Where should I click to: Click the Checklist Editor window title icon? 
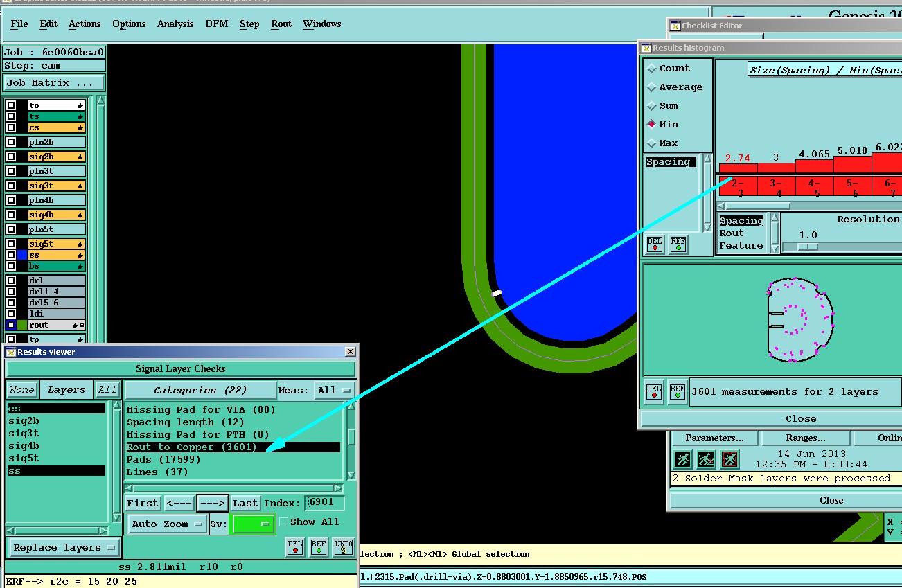click(675, 26)
